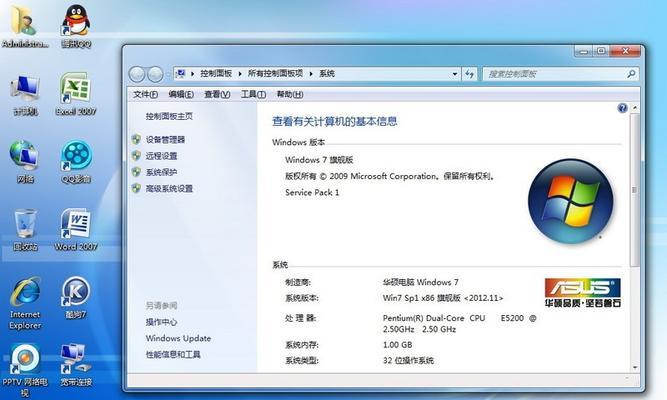The image size is (667, 400).
Task: Expand the arrow before 控制面板 in the breadcrumb
Action: point(192,74)
